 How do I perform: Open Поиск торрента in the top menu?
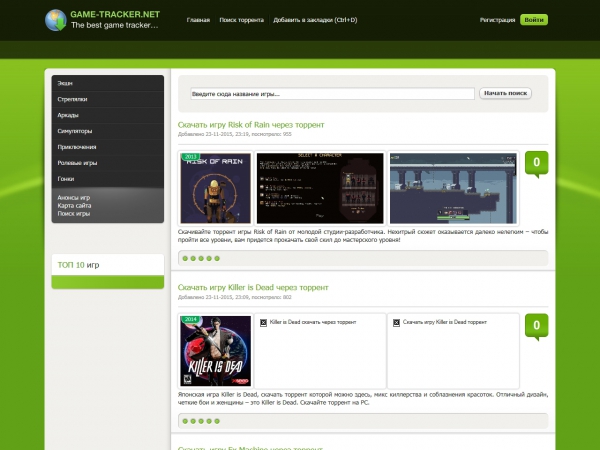[241, 20]
